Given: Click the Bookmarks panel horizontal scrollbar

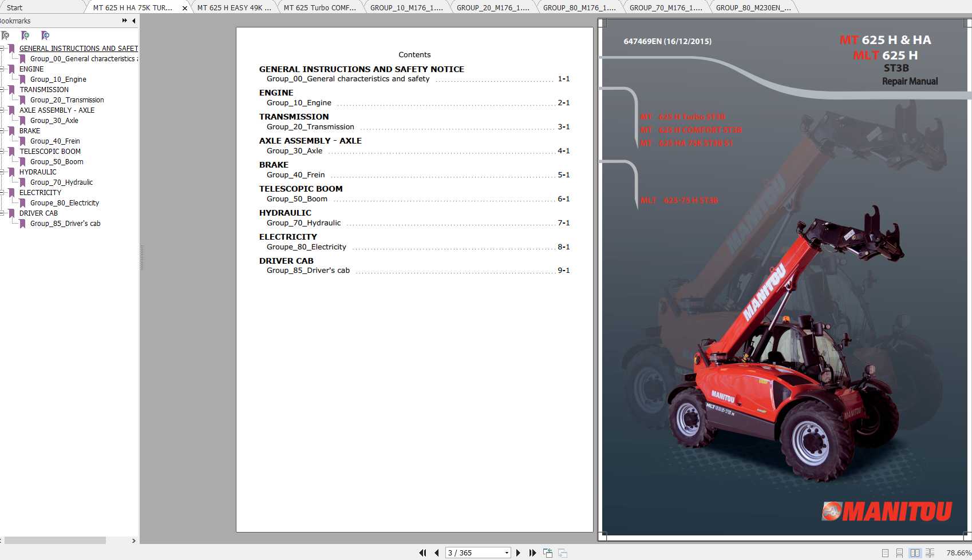Looking at the screenshot, I should coord(55,541).
